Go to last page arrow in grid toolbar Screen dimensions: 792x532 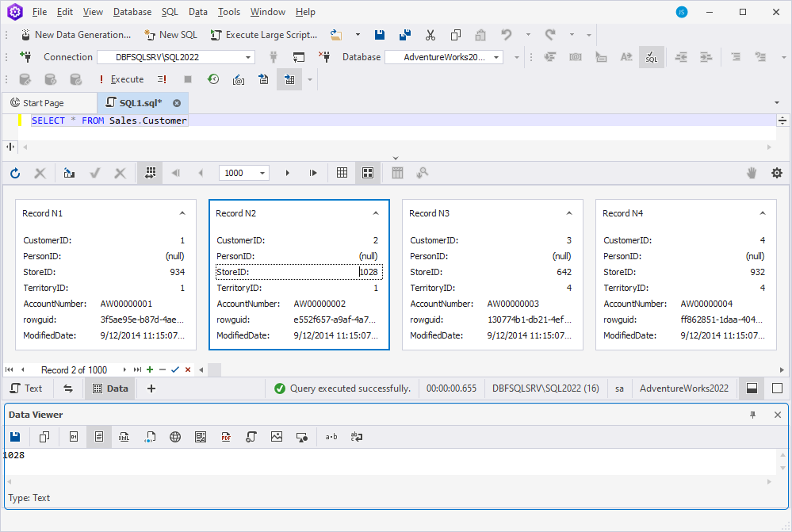(x=312, y=174)
